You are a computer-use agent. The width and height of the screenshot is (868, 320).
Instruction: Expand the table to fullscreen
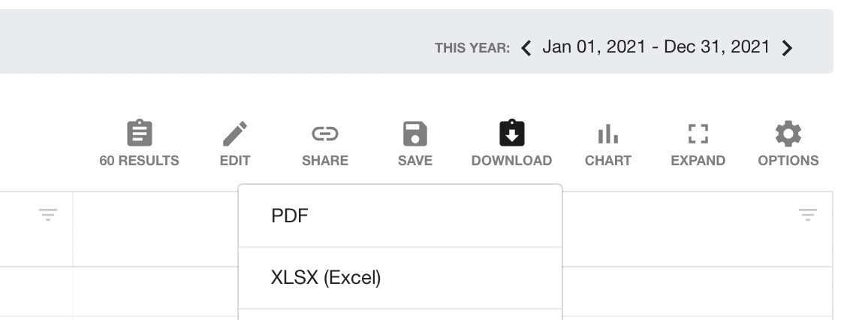(698, 134)
